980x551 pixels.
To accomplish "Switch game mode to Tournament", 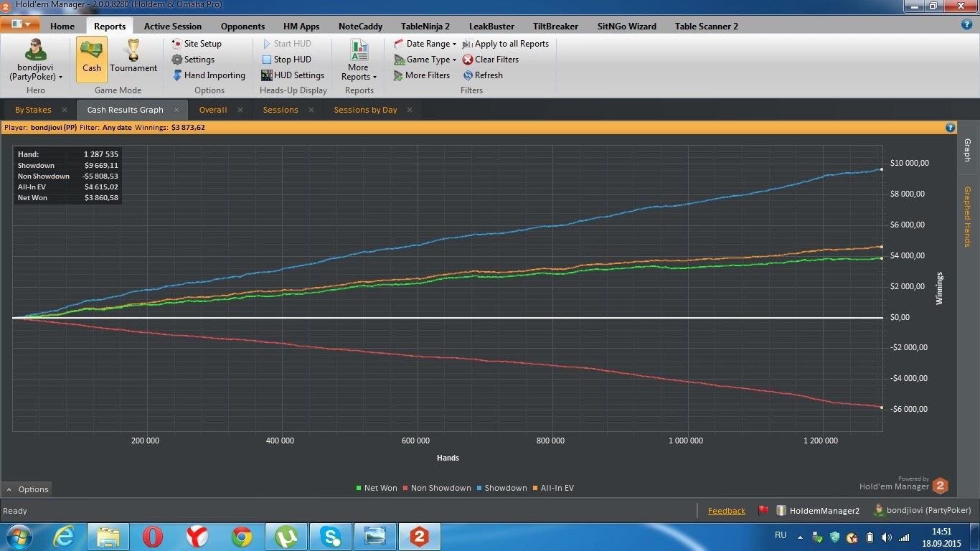I will click(133, 57).
